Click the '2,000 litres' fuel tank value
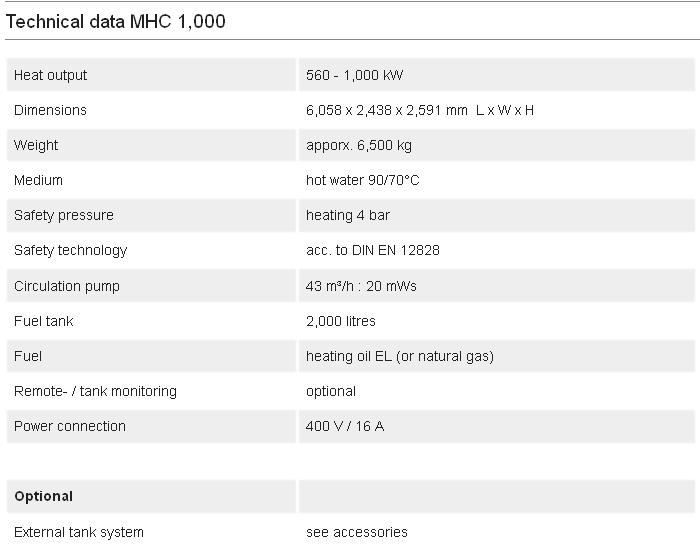This screenshot has height=559, width=700. pyautogui.click(x=341, y=321)
